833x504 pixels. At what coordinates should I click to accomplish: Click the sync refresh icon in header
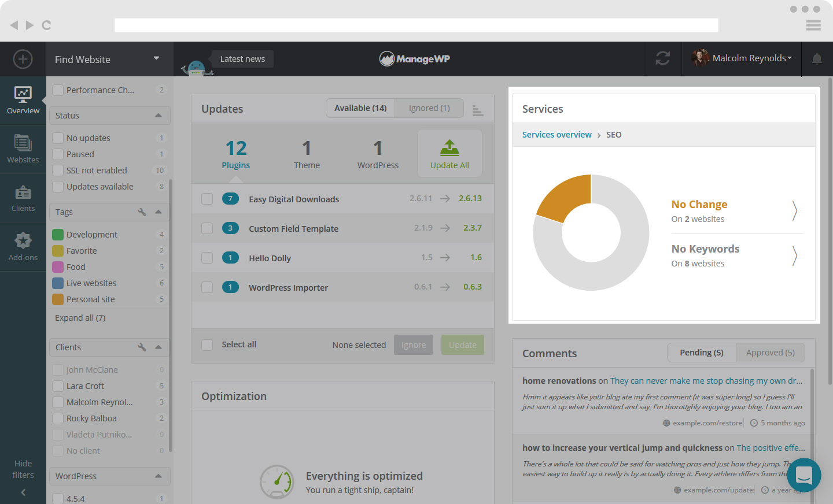(663, 58)
